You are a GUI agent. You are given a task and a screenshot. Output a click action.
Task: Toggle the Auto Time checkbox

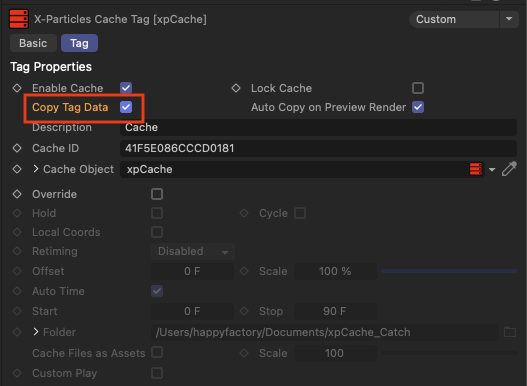pos(157,291)
